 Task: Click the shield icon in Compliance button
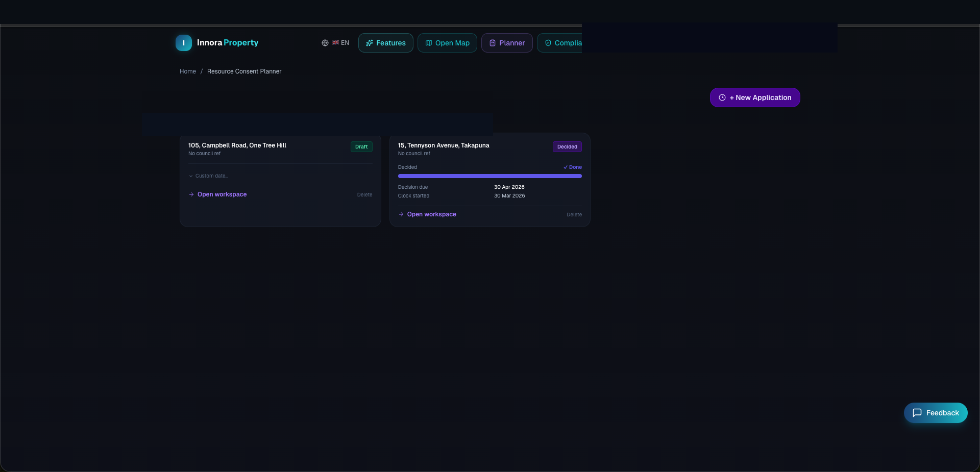click(x=548, y=43)
